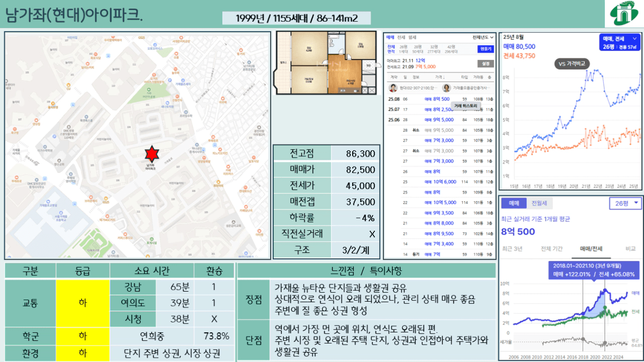Click the 매매 8억 500 transaction row

pos(440,99)
